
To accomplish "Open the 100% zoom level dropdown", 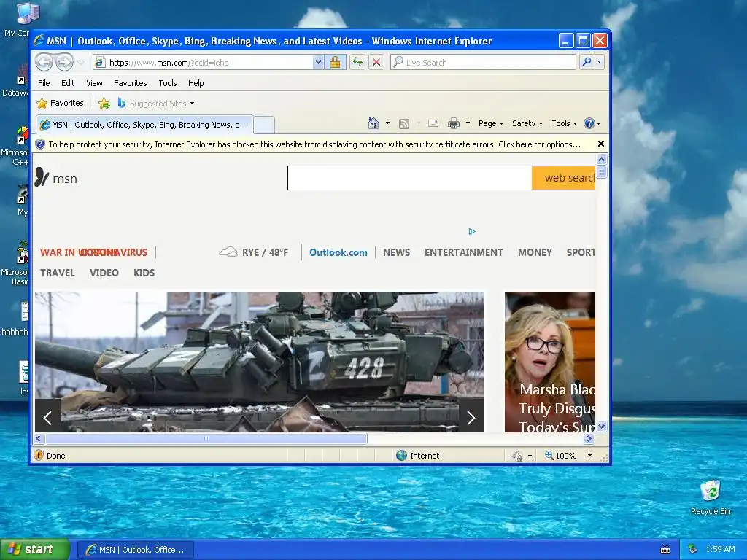I will [589, 456].
